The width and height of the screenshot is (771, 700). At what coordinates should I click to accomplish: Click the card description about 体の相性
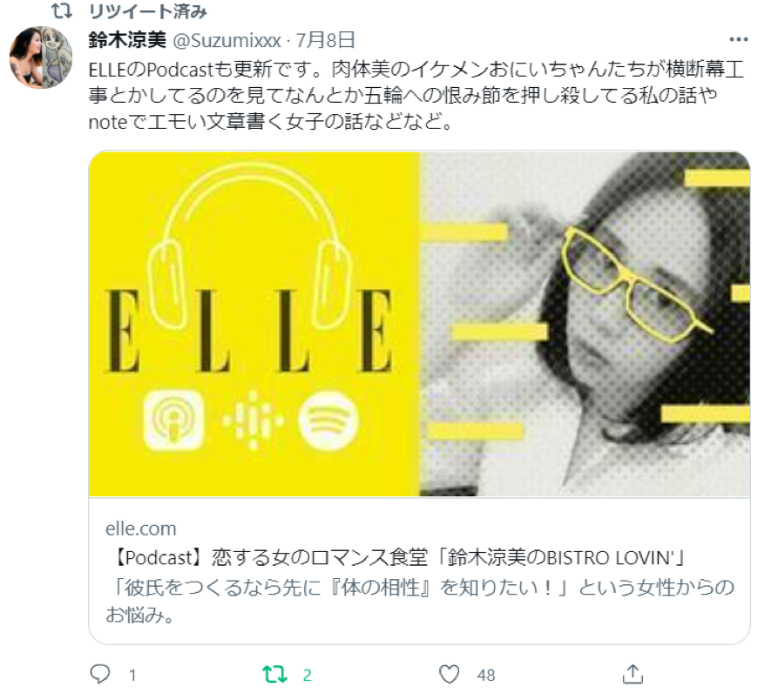[420, 601]
